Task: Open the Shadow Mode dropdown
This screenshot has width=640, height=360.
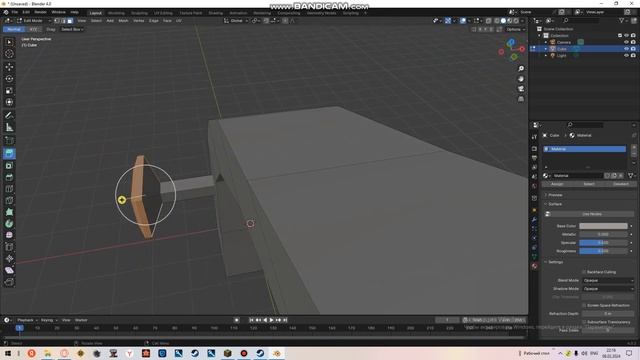Action: (x=608, y=289)
